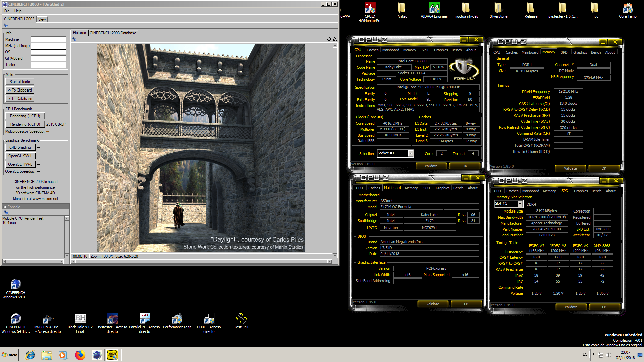
Task: Click the rendered Daylight picture
Action: 201,148
